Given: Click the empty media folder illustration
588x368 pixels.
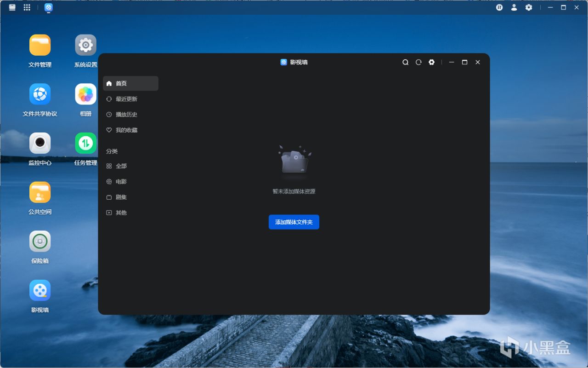Looking at the screenshot, I should click(x=294, y=160).
